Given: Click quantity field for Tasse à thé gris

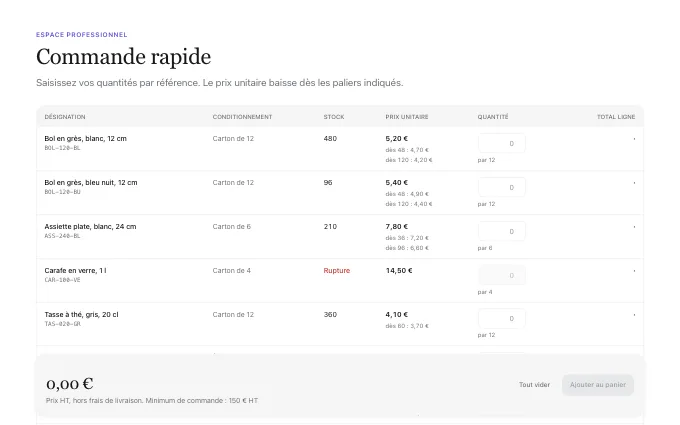Looking at the screenshot, I should (502, 319).
